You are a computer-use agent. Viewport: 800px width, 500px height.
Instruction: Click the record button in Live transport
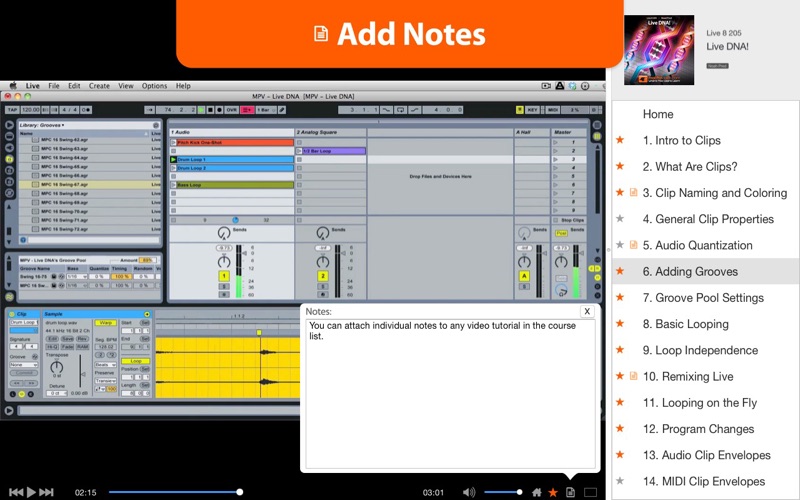[219, 110]
